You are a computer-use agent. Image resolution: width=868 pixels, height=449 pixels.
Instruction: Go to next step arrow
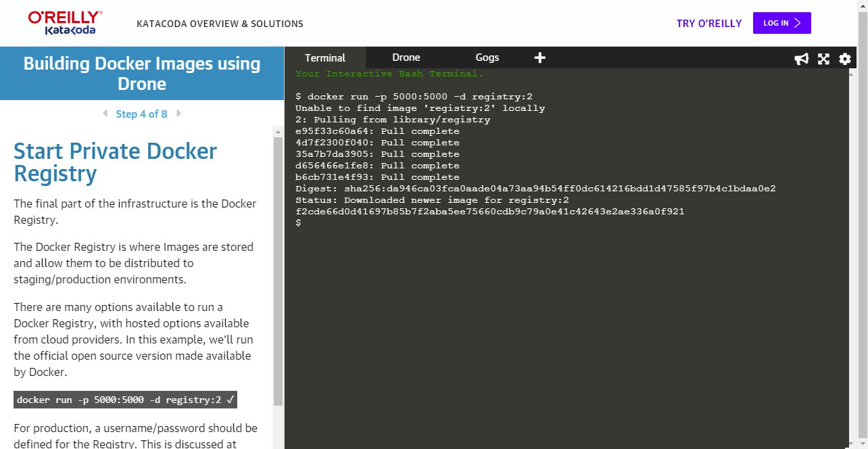pos(178,114)
